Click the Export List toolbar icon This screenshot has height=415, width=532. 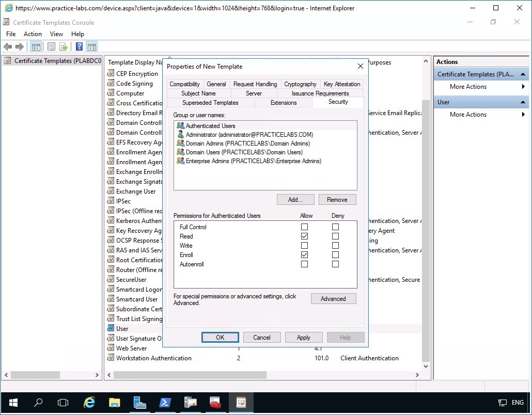64,46
